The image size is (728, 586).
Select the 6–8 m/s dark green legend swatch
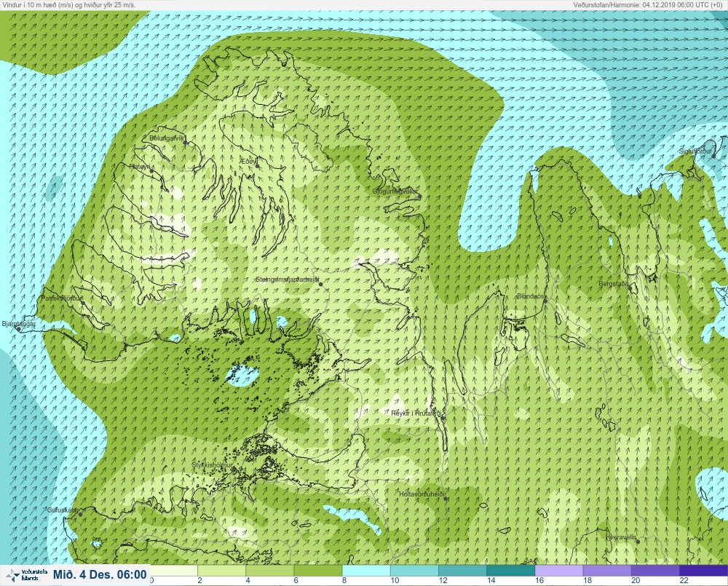click(319, 570)
